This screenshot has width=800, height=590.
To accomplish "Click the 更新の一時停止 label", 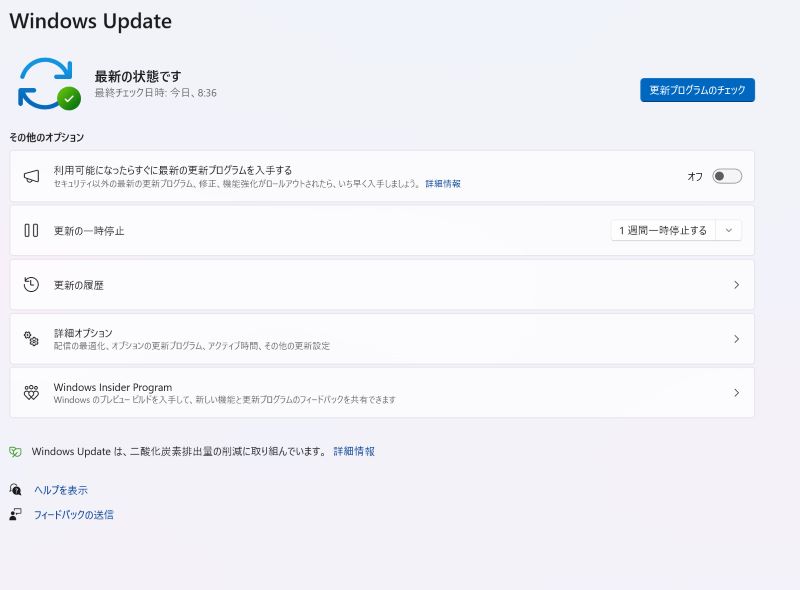I will [x=89, y=231].
